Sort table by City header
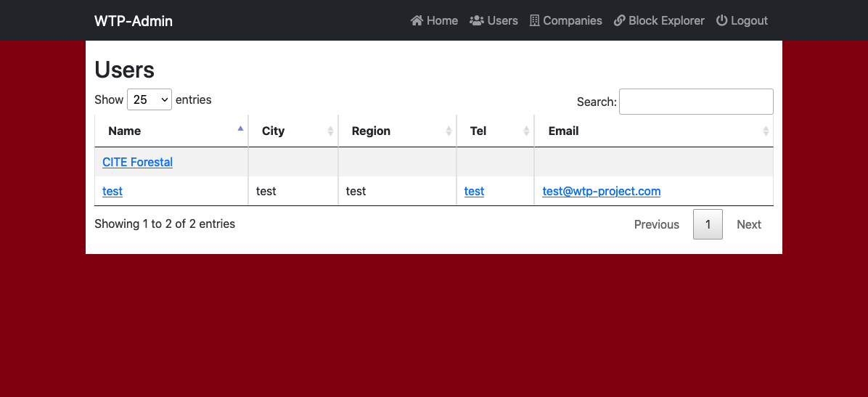This screenshot has width=868, height=397. click(x=293, y=131)
